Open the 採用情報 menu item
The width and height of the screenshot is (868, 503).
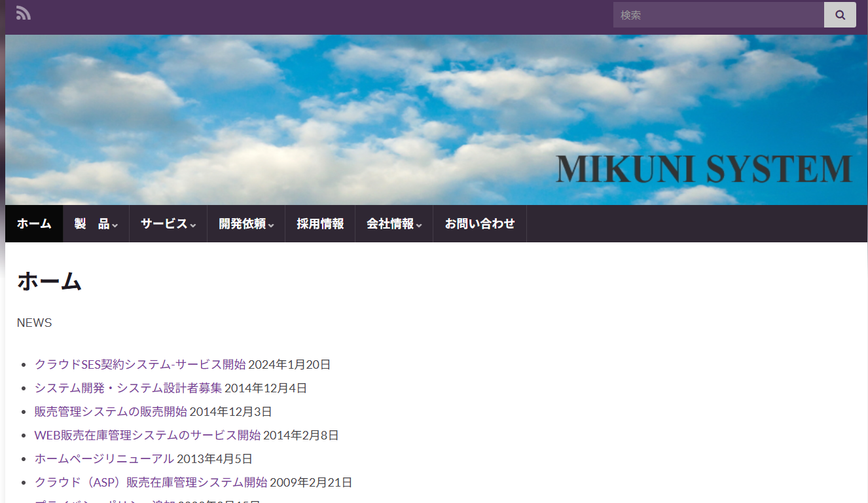click(320, 224)
